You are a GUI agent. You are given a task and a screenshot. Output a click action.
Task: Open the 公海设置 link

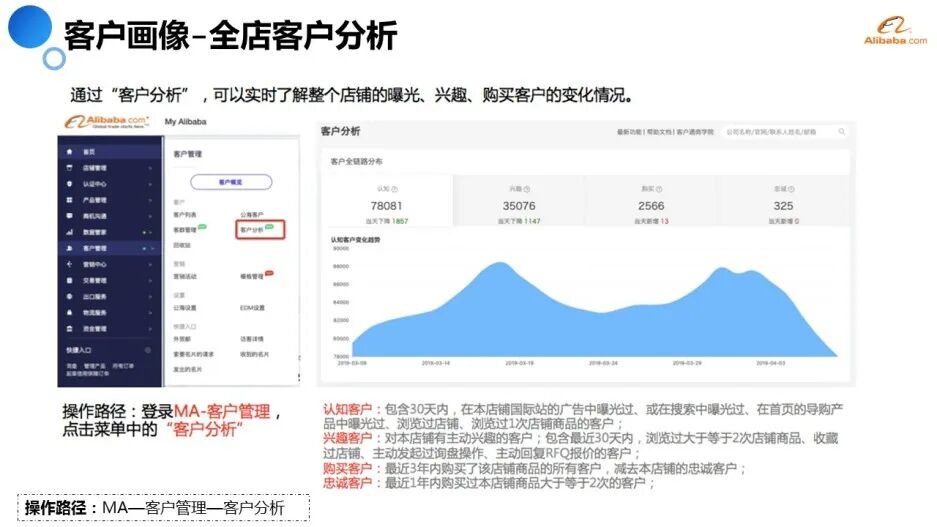185,308
